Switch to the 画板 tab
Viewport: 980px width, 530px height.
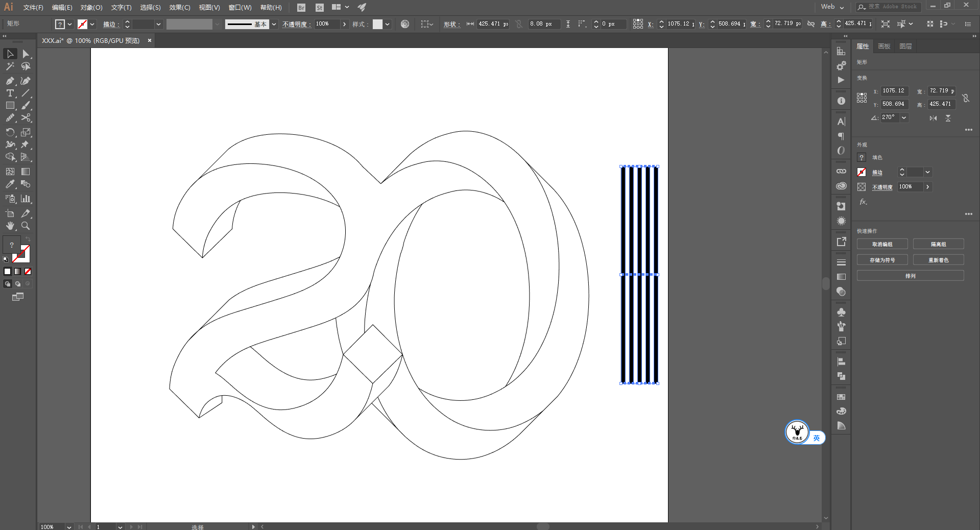[x=884, y=46]
